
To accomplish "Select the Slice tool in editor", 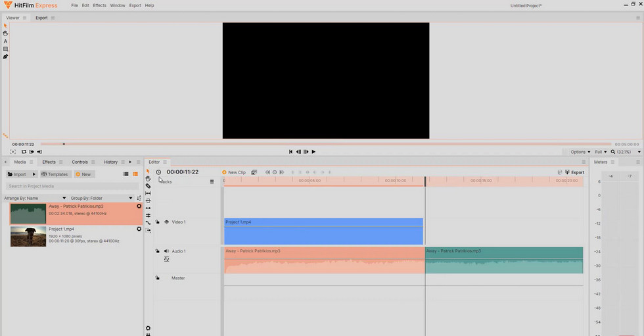I will pos(148,185).
